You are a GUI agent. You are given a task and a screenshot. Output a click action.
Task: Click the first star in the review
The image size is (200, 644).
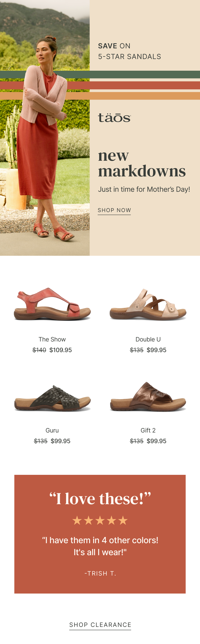tap(77, 520)
